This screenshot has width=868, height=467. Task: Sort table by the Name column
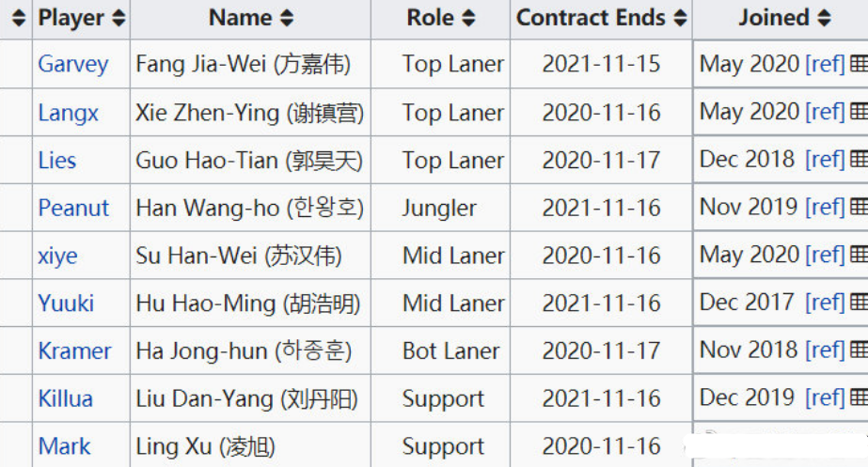point(286,18)
